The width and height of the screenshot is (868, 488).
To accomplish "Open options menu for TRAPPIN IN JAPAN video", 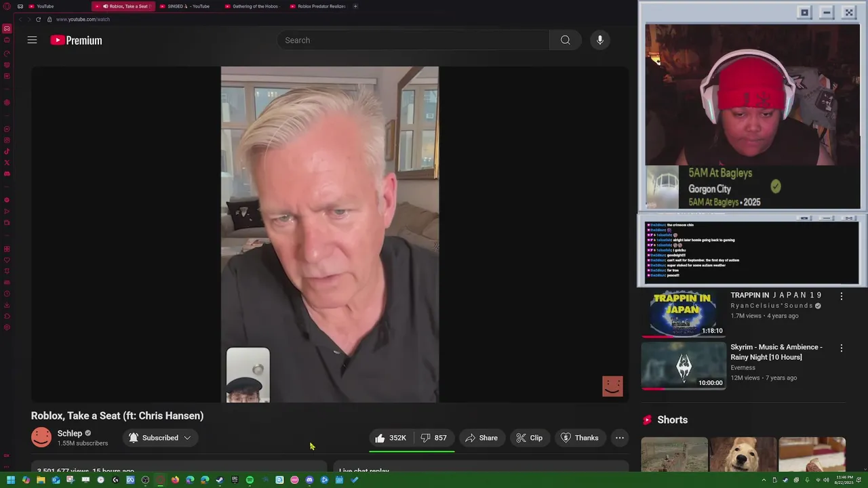I will pos(842,296).
